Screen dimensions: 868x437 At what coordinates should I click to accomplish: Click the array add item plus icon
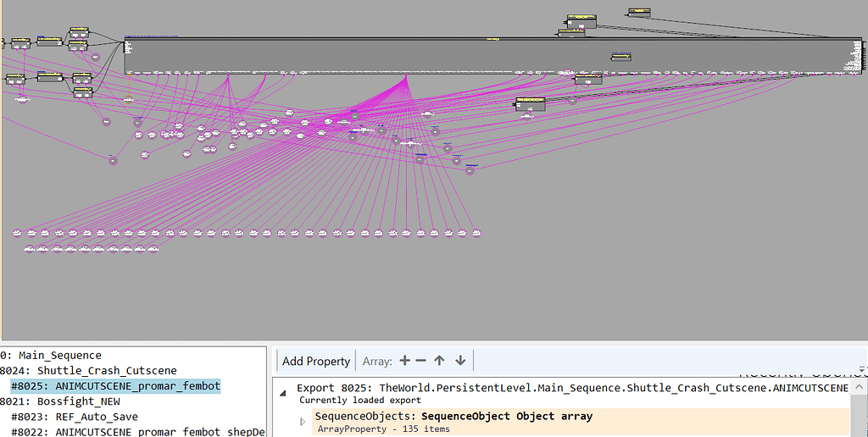click(x=404, y=361)
